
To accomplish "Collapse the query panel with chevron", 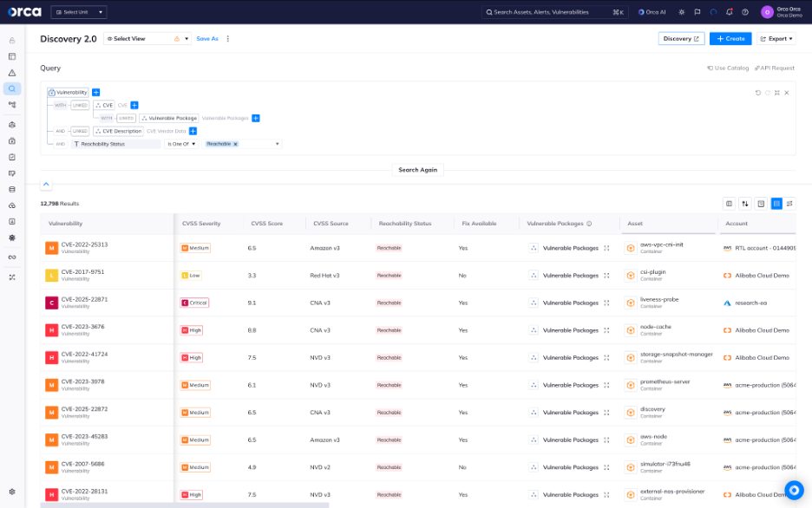I will point(46,184).
